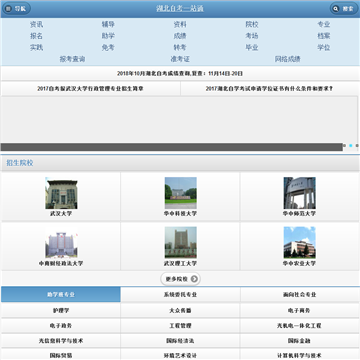Open the 成绩 menu link
Screen dimensions: 360x360
(x=180, y=36)
